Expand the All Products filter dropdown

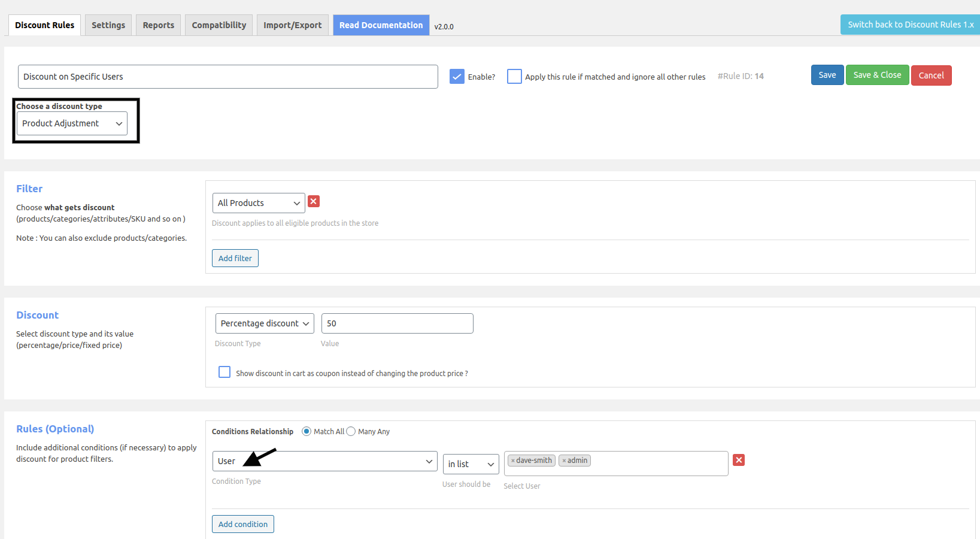pyautogui.click(x=259, y=203)
